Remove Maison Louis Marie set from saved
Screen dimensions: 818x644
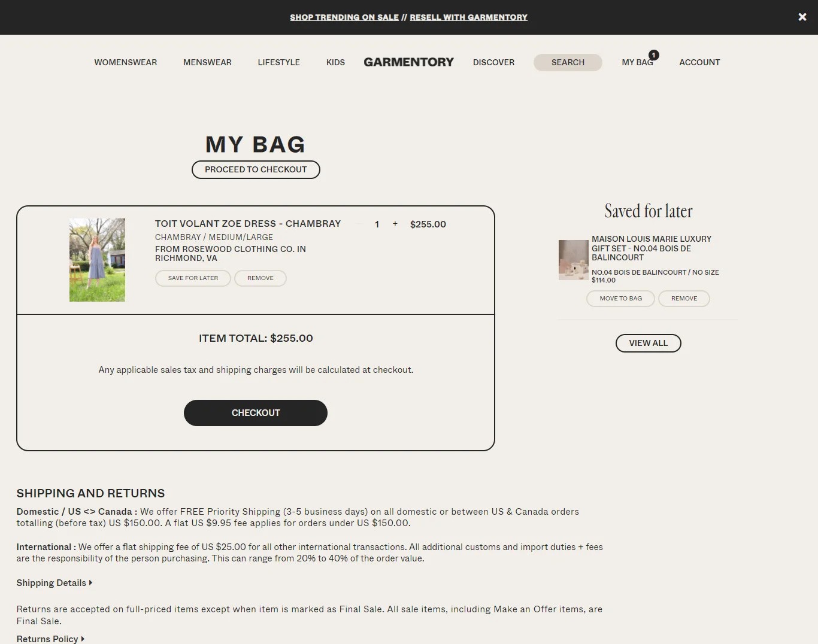(x=684, y=299)
